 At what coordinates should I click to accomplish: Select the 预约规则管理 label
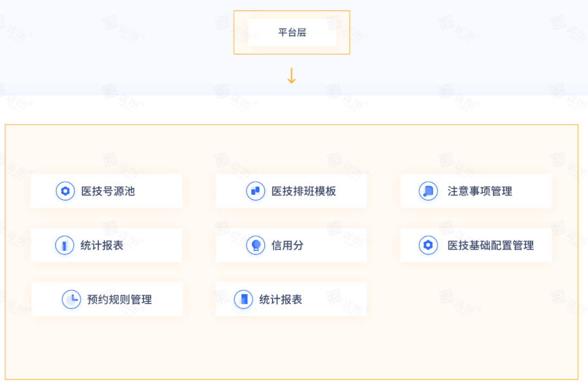119,300
